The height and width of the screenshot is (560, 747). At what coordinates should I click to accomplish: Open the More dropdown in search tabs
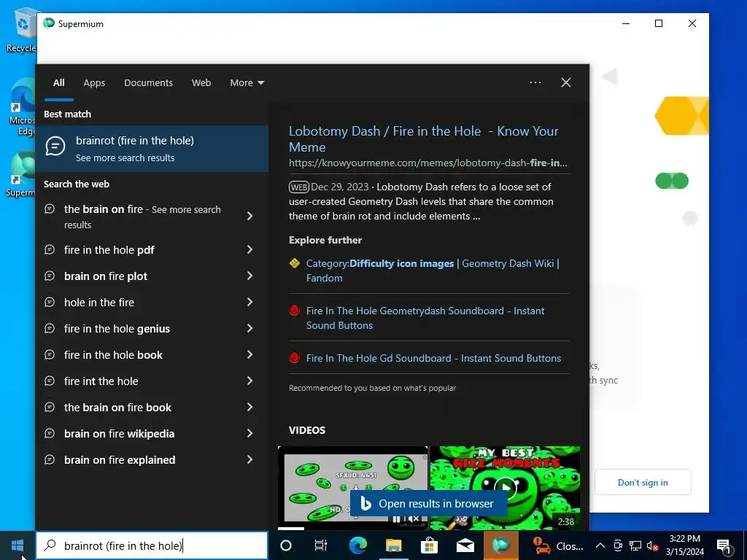point(247,83)
